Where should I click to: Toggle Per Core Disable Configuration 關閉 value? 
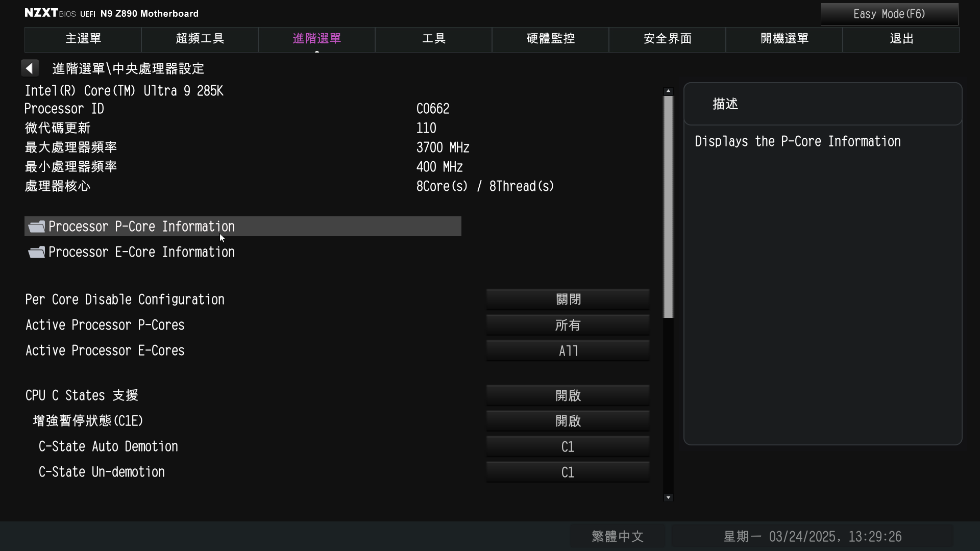568,299
